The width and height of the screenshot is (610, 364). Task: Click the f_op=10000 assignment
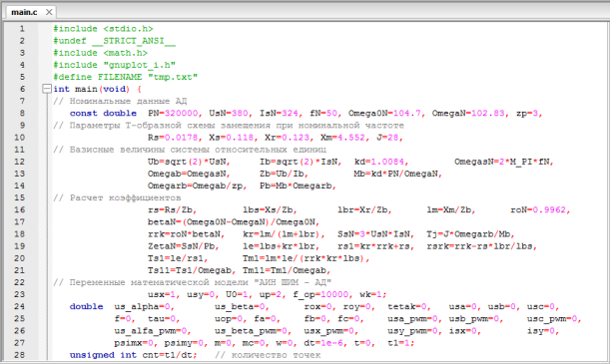[320, 294]
